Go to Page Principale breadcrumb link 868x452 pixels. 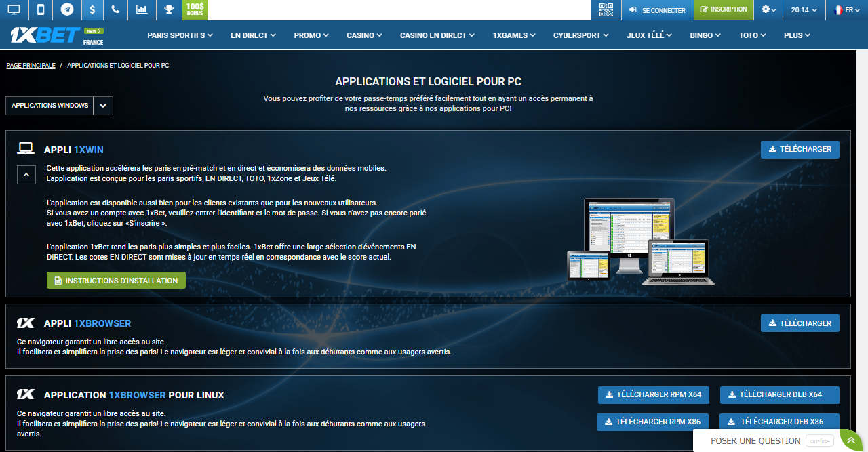31,66
